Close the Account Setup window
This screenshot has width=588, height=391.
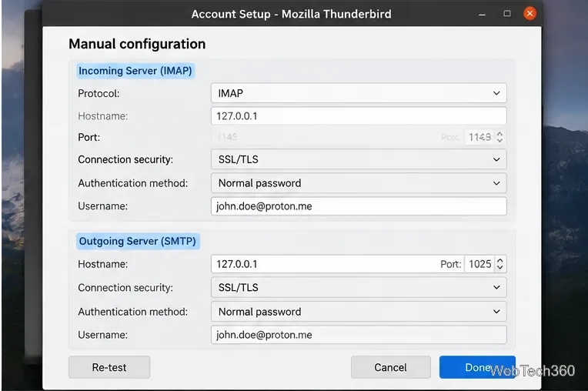point(530,14)
